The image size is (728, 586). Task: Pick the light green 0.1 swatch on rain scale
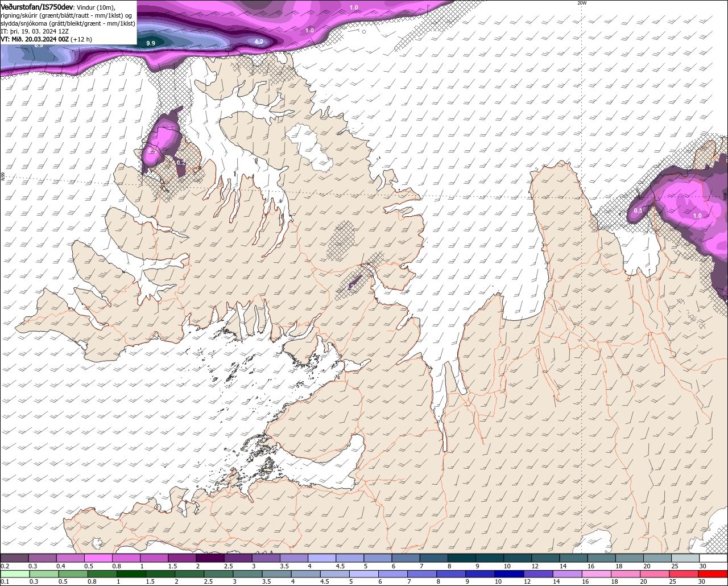15,574
